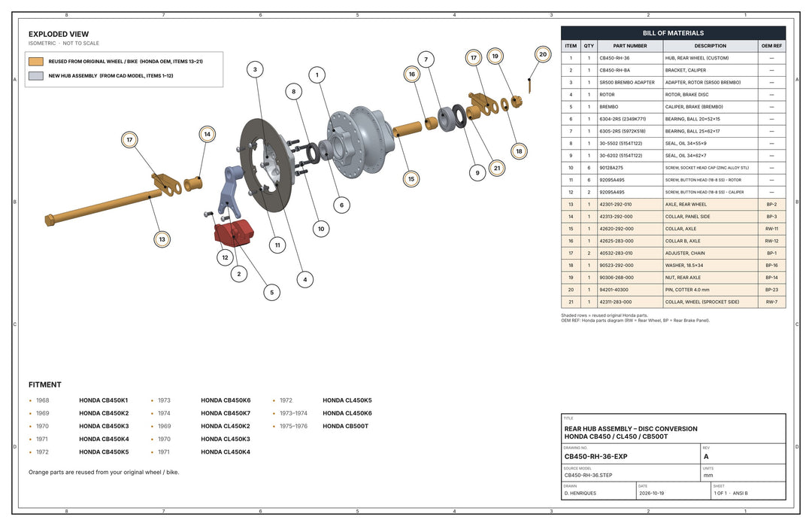The width and height of the screenshot is (812, 526).
Task: Click callout balloon 6 in the exploded view
Action: pos(342,205)
